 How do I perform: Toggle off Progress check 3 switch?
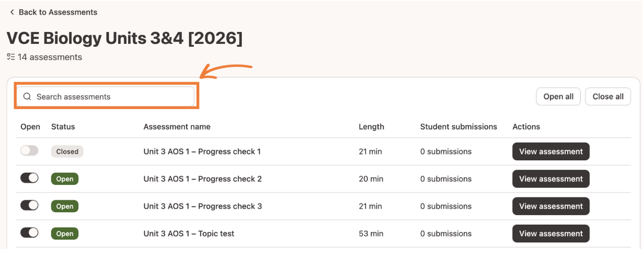pos(29,205)
